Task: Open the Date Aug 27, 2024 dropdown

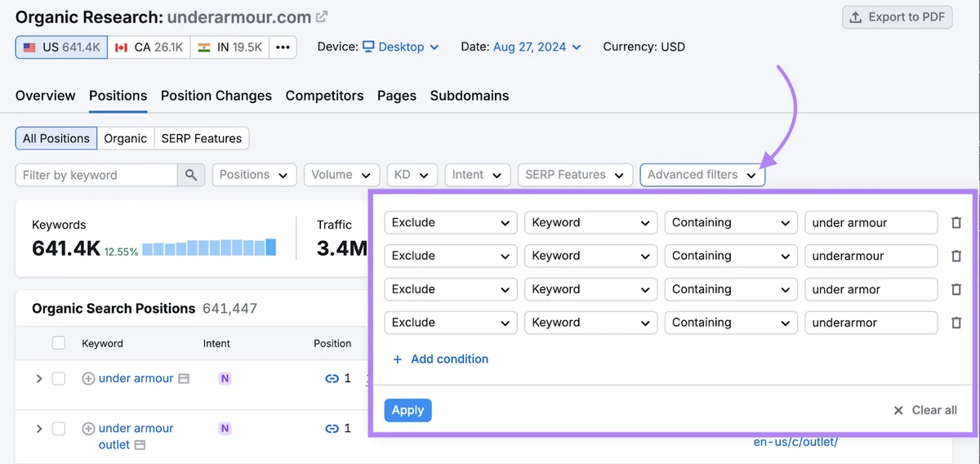Action: point(537,47)
